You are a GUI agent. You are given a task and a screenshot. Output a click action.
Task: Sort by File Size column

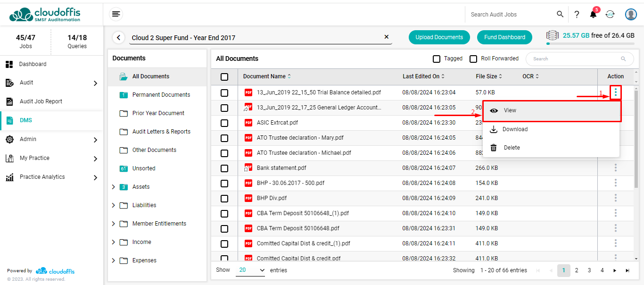pos(489,76)
